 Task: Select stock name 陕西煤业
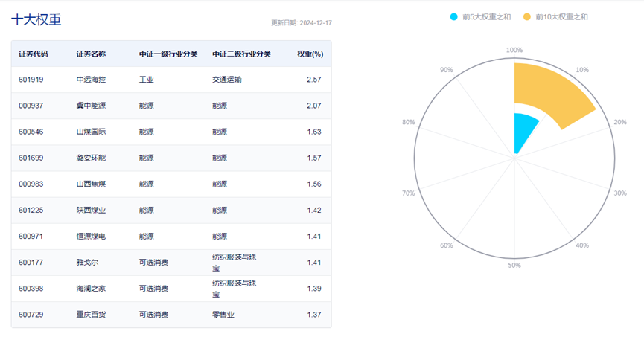click(x=91, y=211)
